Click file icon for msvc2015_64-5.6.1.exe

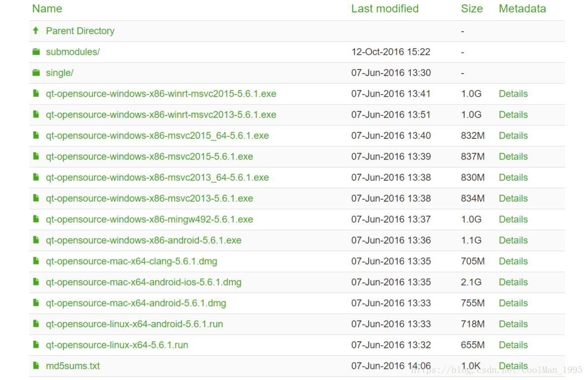[36, 136]
